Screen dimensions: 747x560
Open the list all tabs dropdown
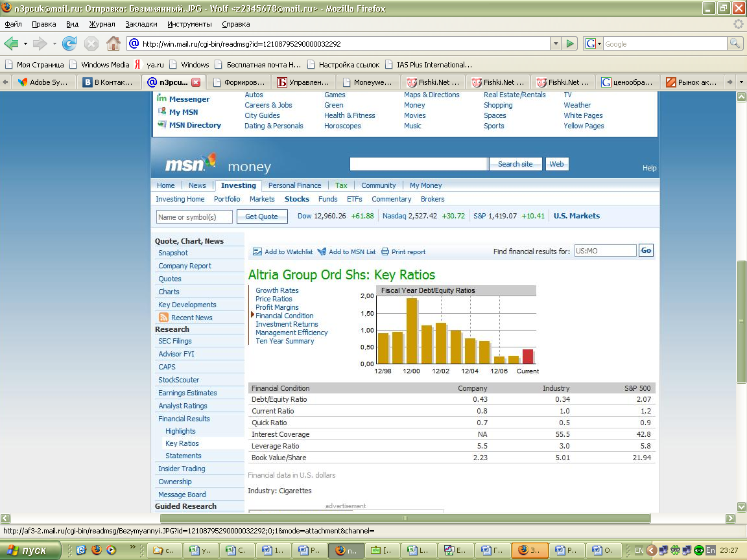tap(741, 82)
